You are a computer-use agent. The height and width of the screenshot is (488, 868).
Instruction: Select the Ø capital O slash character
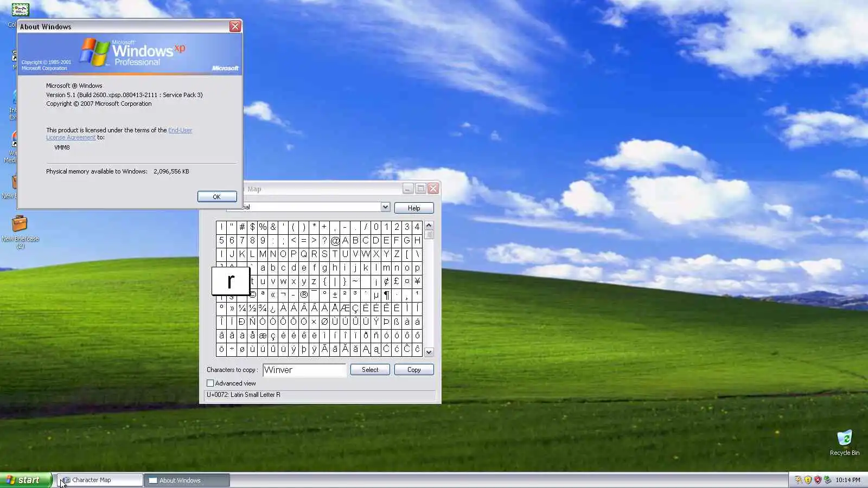tap(324, 322)
